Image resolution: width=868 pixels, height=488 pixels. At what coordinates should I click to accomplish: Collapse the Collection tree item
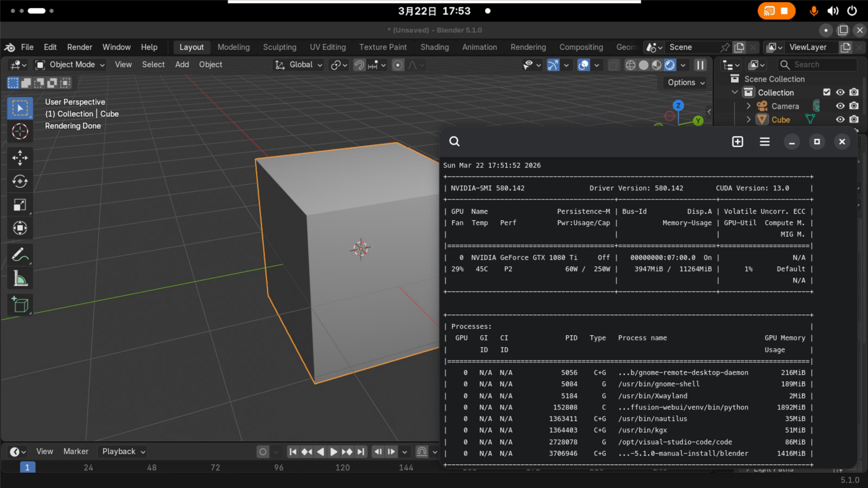pyautogui.click(x=735, y=92)
